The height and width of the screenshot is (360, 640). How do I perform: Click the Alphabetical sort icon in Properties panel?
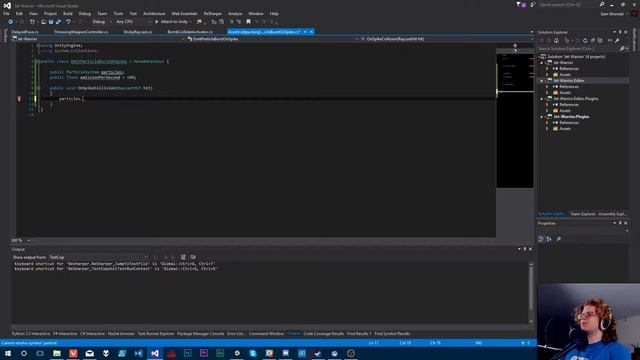coord(549,239)
